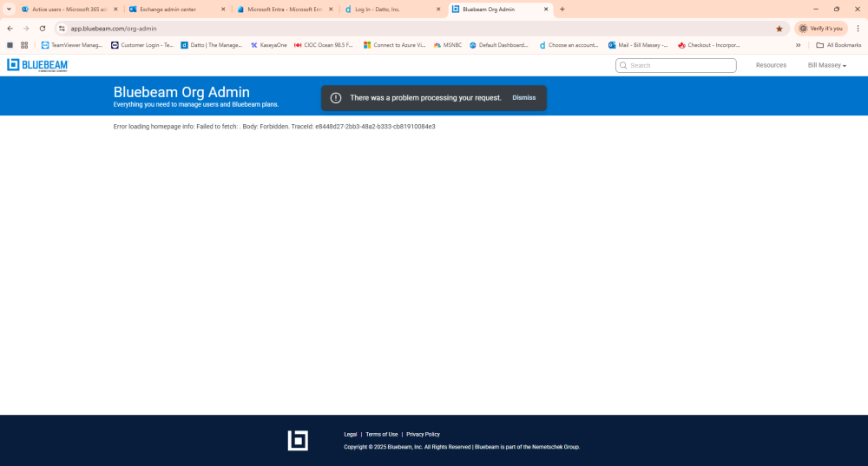Go forward to the next page
Image resolution: width=868 pixels, height=466 pixels.
[x=26, y=29]
